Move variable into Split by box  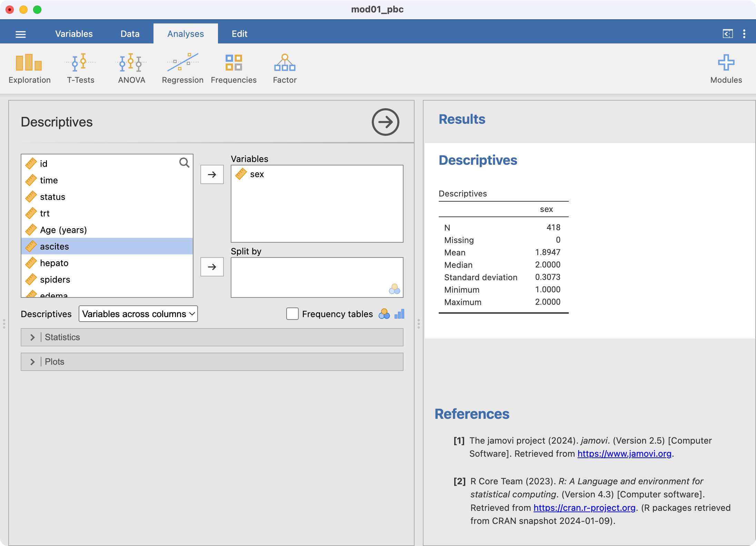(212, 267)
